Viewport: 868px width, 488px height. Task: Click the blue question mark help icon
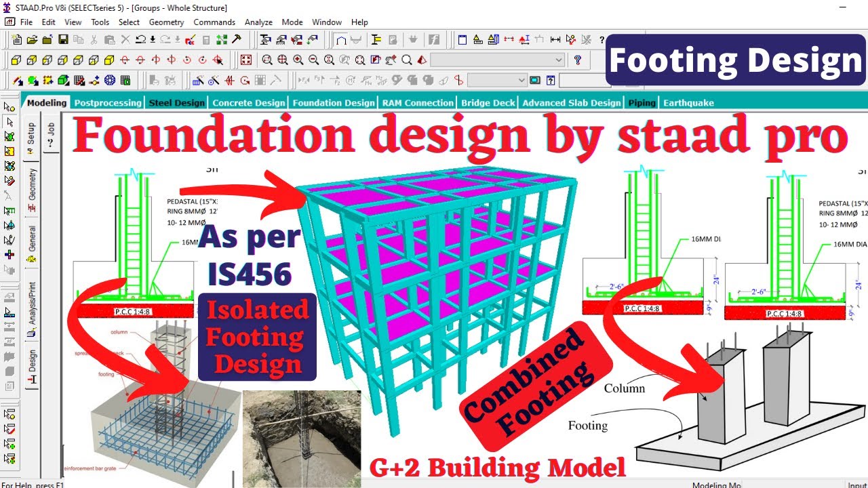pos(577,60)
